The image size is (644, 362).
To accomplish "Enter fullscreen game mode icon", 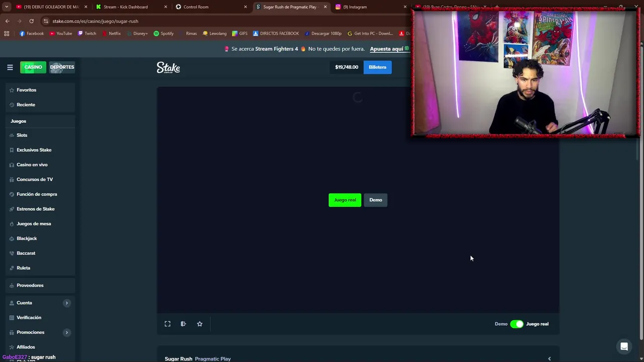I will tap(168, 324).
